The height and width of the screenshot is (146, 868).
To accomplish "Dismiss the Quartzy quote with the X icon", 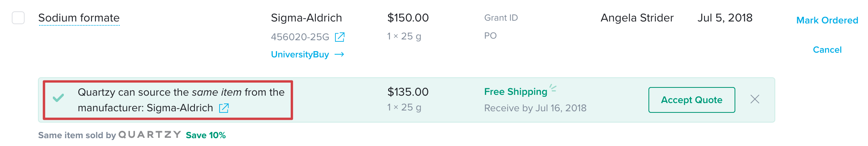I will click(x=755, y=100).
